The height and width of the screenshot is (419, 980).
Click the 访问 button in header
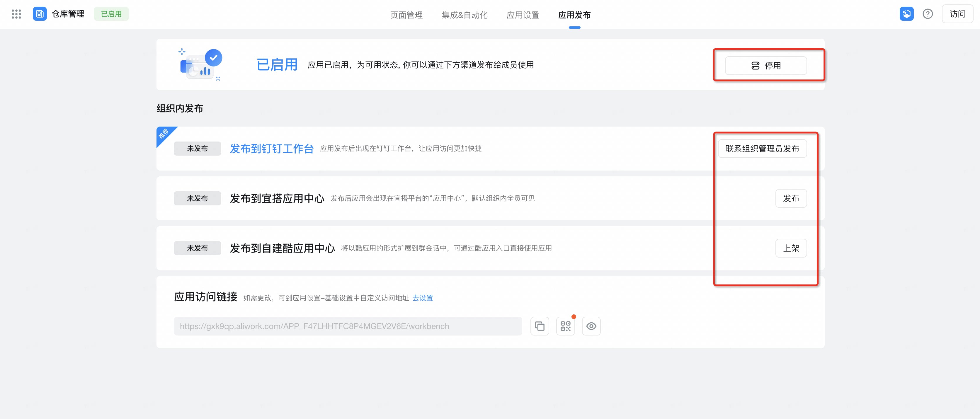click(957, 14)
